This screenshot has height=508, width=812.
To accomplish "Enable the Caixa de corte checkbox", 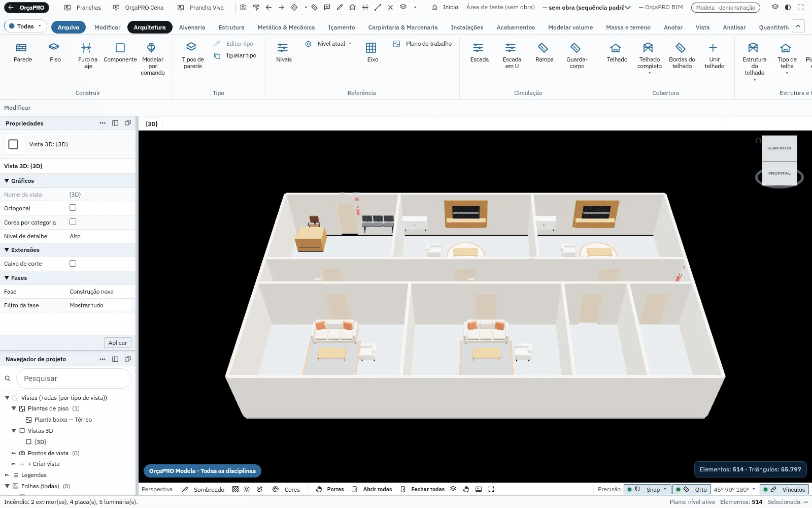I will coord(73,264).
